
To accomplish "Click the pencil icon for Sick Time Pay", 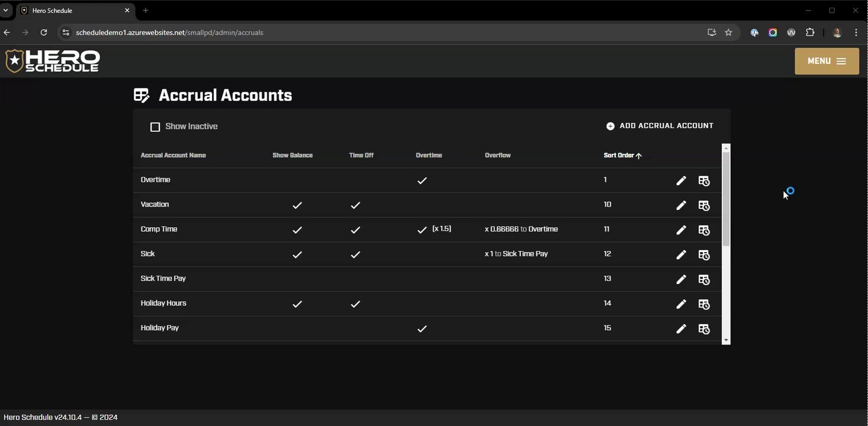I will (x=681, y=279).
